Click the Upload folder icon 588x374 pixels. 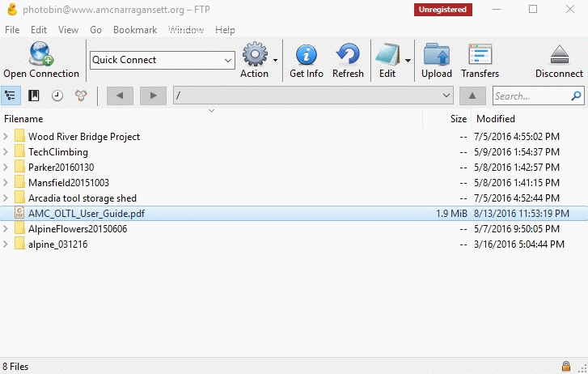(437, 55)
